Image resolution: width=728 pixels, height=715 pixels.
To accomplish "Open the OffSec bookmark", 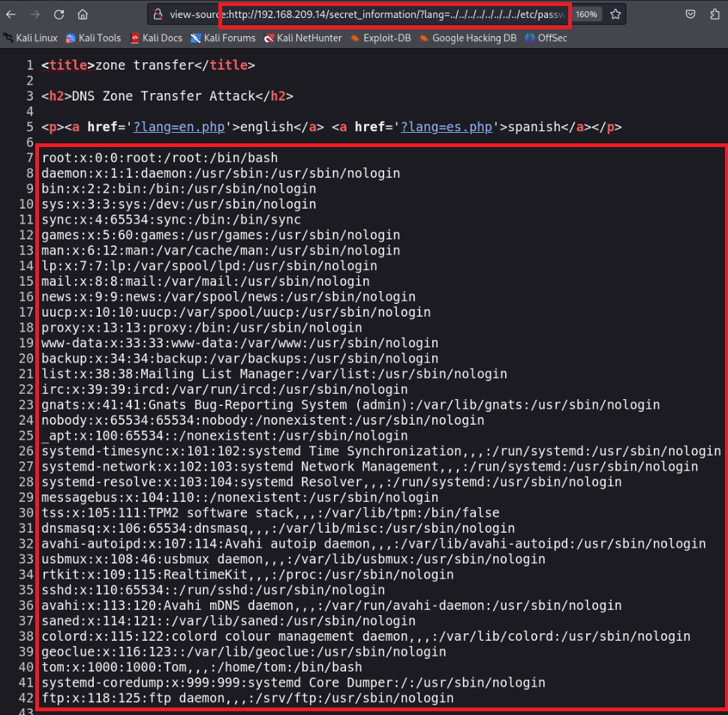I will (x=546, y=38).
